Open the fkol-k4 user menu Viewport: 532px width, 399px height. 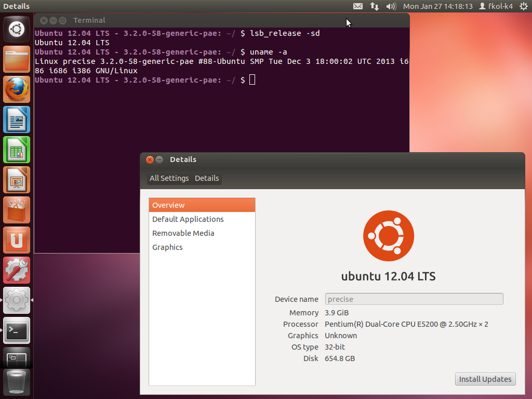click(496, 6)
